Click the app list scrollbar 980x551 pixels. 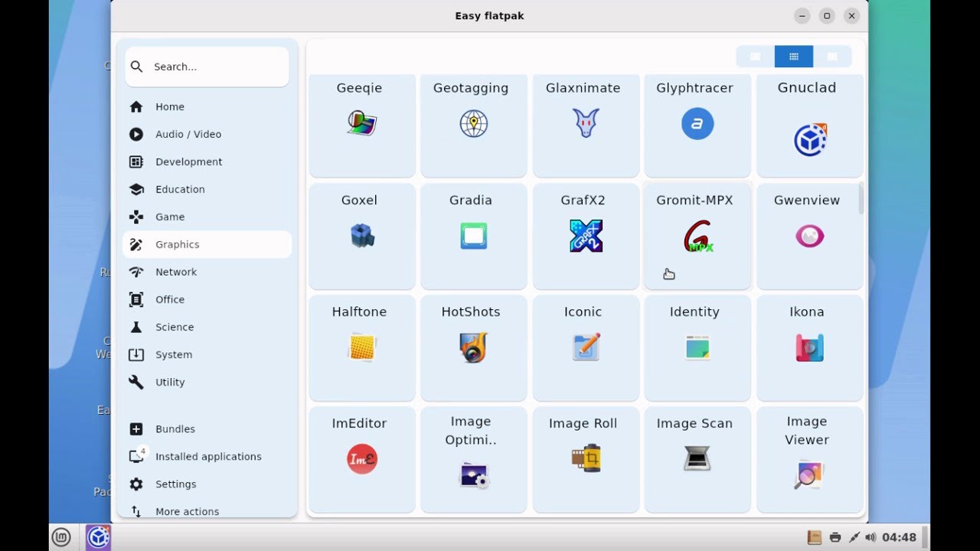pyautogui.click(x=861, y=197)
